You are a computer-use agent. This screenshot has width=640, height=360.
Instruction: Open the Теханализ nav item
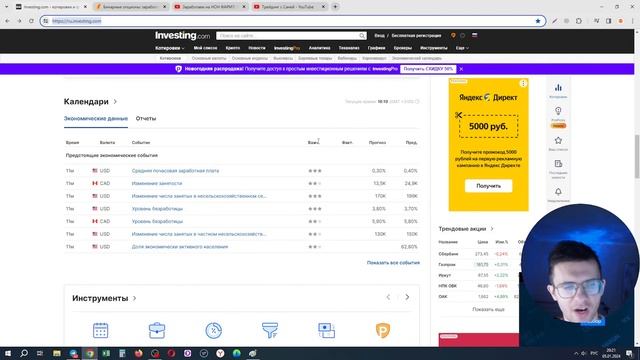pos(349,48)
